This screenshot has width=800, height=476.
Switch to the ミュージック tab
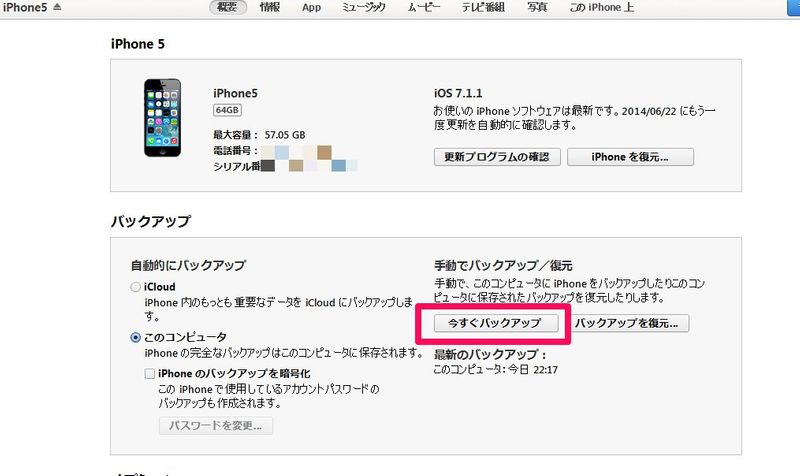[364, 7]
